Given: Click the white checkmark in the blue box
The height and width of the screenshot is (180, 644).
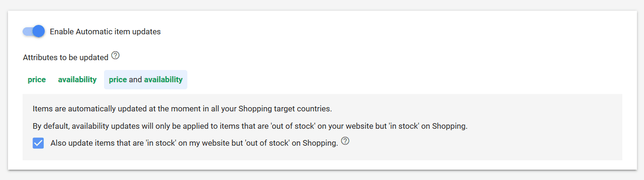Looking at the screenshot, I should click(38, 143).
